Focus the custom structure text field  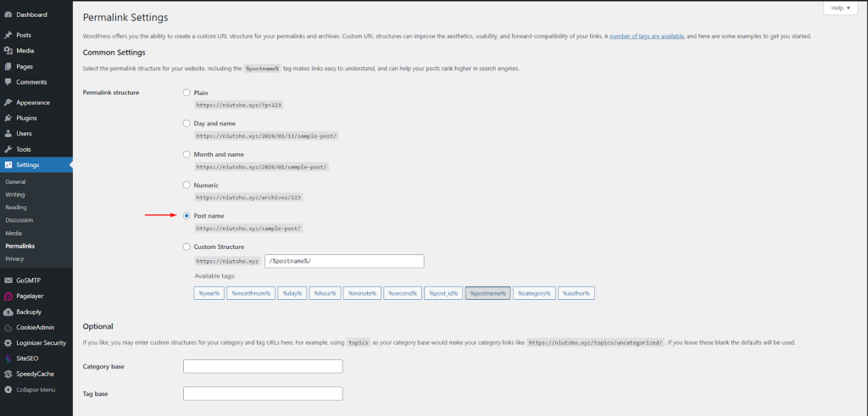click(344, 261)
